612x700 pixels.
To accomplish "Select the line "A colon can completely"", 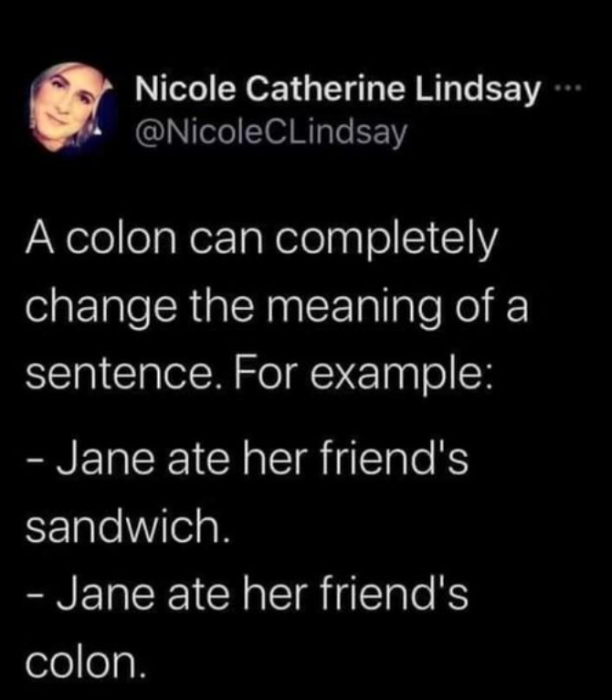I will 263,244.
